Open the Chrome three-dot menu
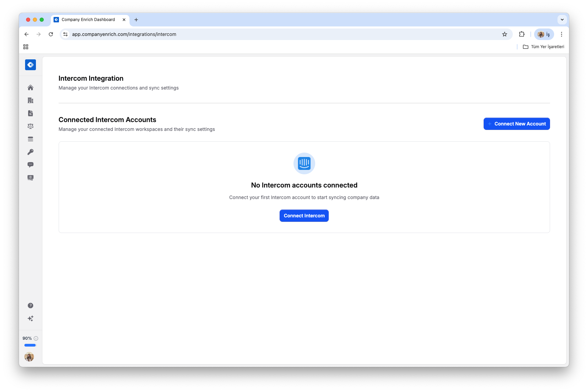This screenshot has width=588, height=392. click(562, 34)
